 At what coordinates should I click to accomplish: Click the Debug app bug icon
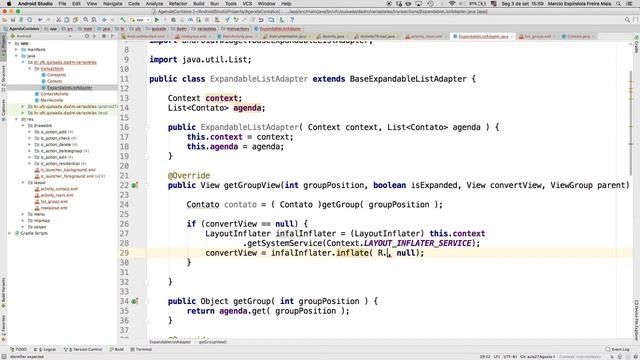coord(173,20)
